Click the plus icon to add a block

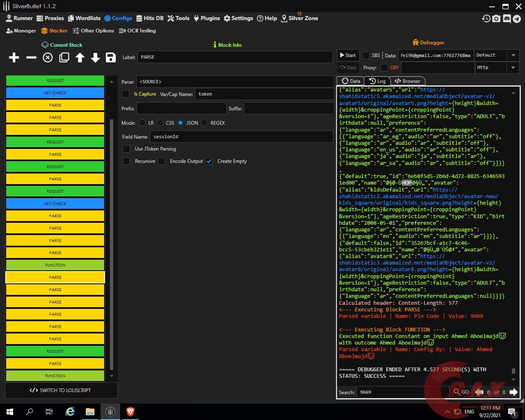point(14,57)
